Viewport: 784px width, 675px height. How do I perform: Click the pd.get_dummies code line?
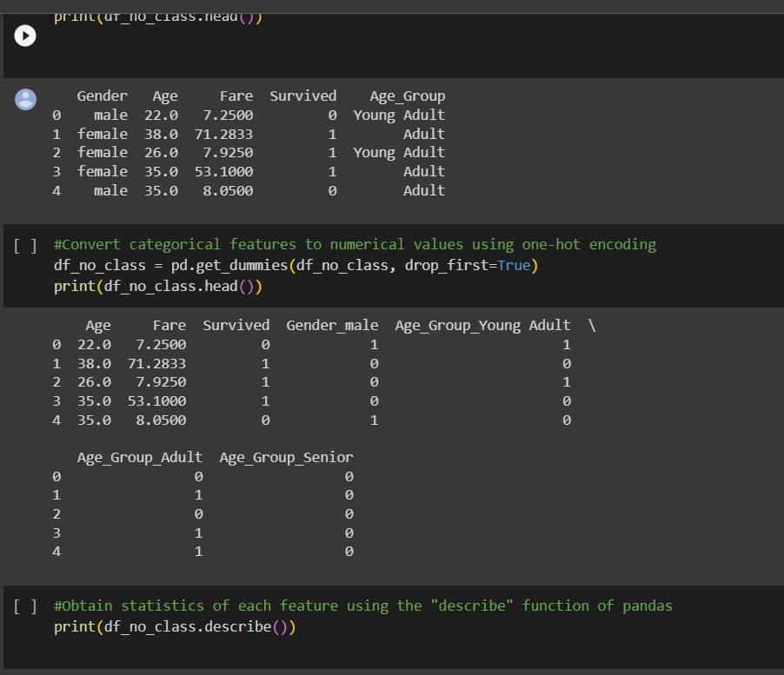tap(296, 265)
